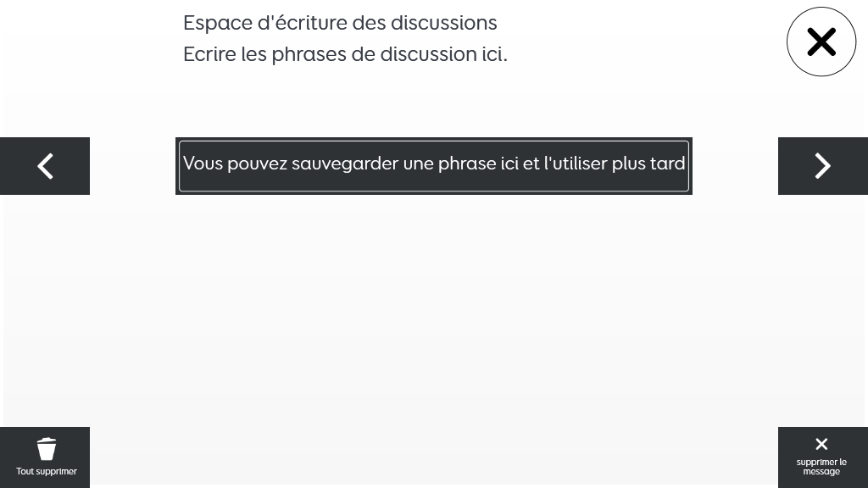The image size is (868, 488).
Task: Click the trash can icon
Action: [x=47, y=449]
